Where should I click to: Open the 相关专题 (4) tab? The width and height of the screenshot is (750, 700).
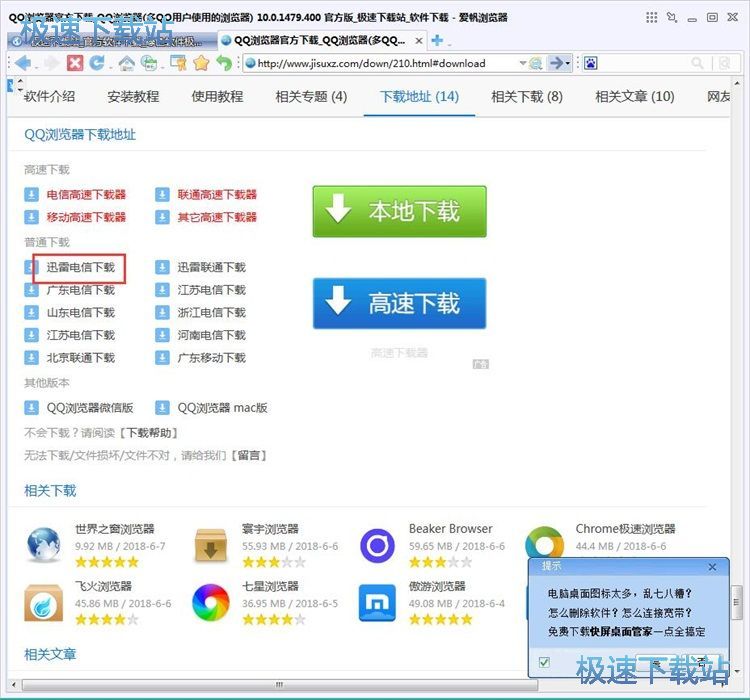(311, 97)
